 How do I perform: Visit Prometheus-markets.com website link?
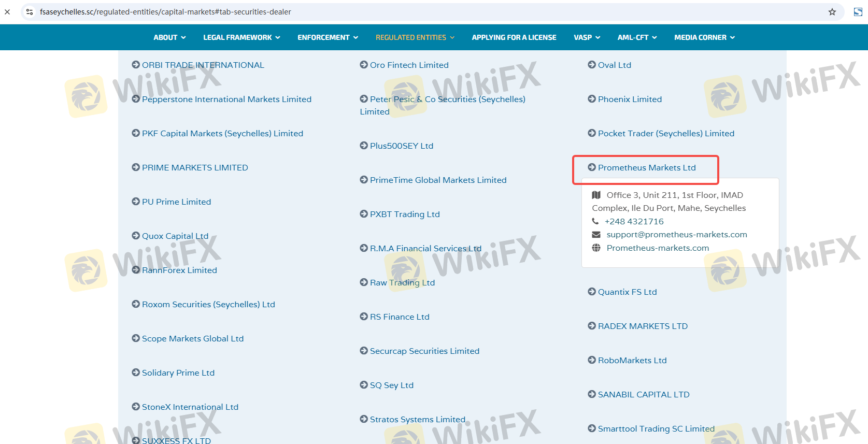658,248
